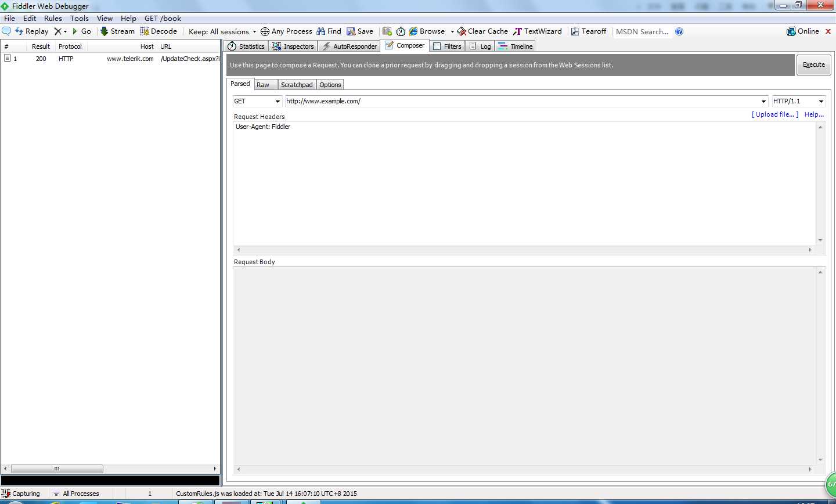This screenshot has width=836, height=504.
Task: Select the Scratchpad sub-tab
Action: (297, 85)
